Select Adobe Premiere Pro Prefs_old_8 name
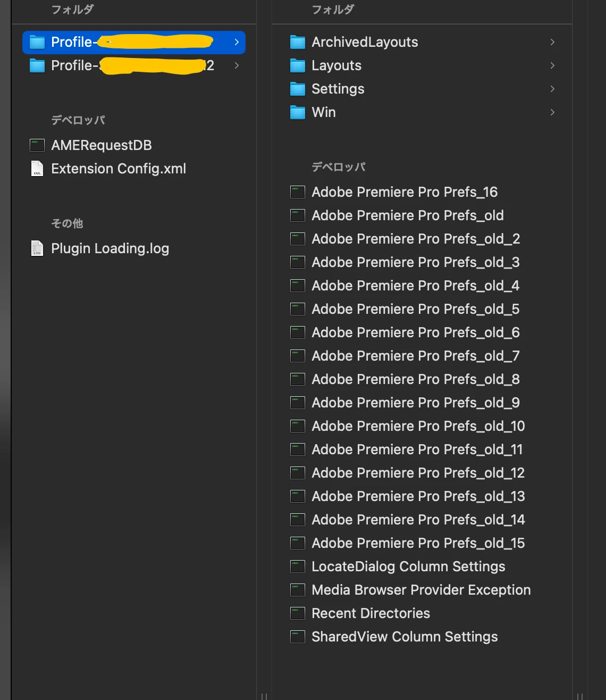The width and height of the screenshot is (606, 700). point(416,379)
